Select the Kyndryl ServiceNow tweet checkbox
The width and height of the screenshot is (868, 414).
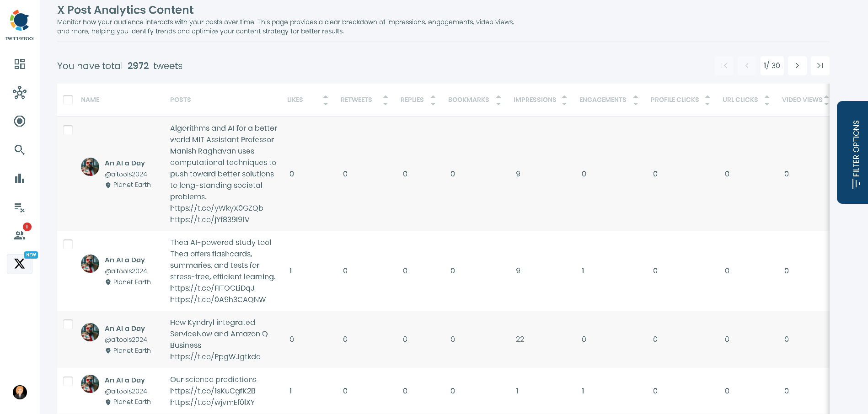coord(68,324)
